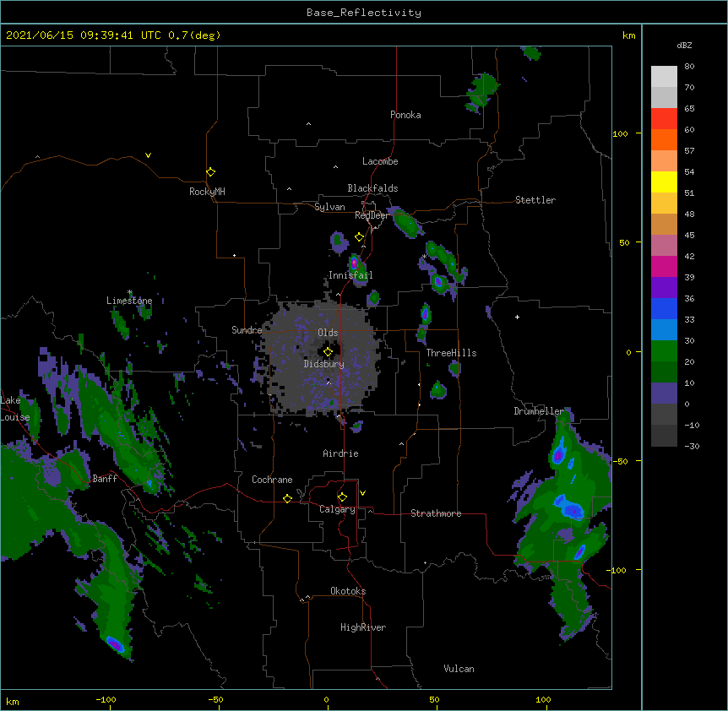Click the Limestone label

pyautogui.click(x=129, y=301)
